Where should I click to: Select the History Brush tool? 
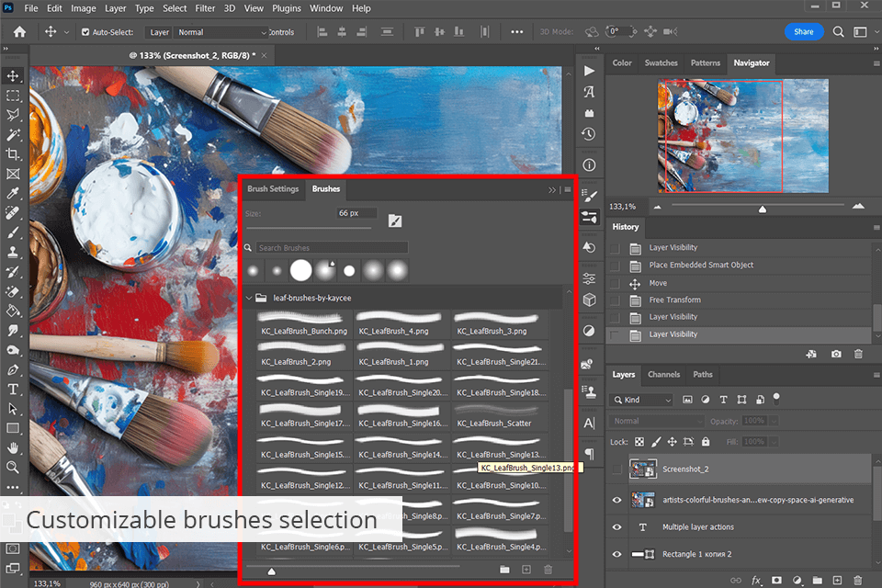click(12, 272)
